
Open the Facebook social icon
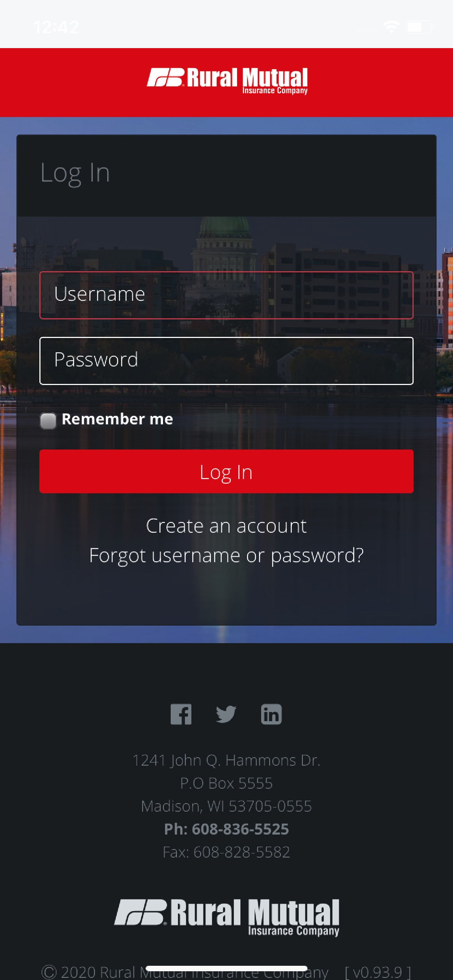click(x=181, y=714)
